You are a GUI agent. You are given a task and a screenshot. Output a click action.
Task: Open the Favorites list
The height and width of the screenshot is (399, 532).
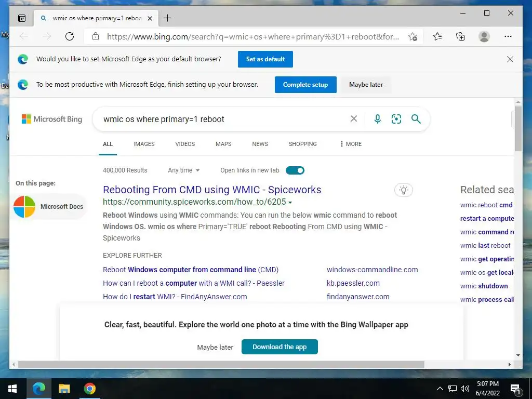tap(437, 36)
